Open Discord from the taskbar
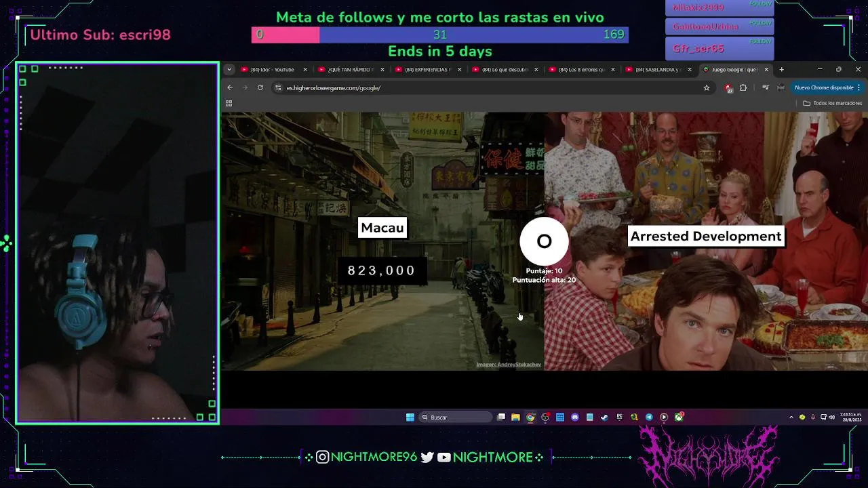This screenshot has width=868, height=488. (x=575, y=417)
